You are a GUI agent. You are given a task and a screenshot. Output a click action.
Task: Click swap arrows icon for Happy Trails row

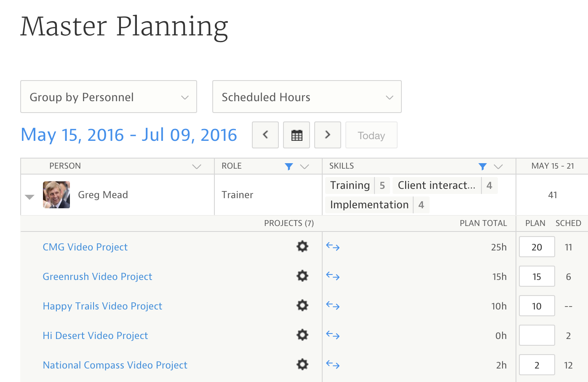pos(333,306)
